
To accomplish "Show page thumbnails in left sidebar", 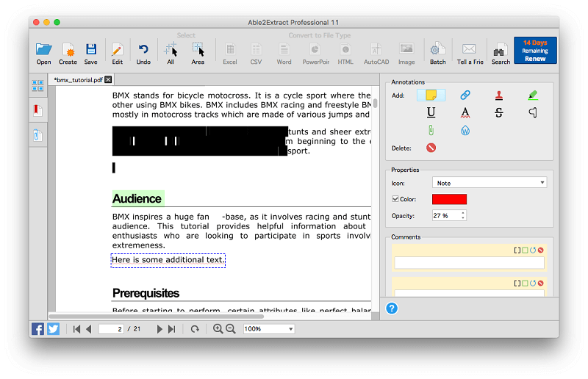I will [x=37, y=86].
